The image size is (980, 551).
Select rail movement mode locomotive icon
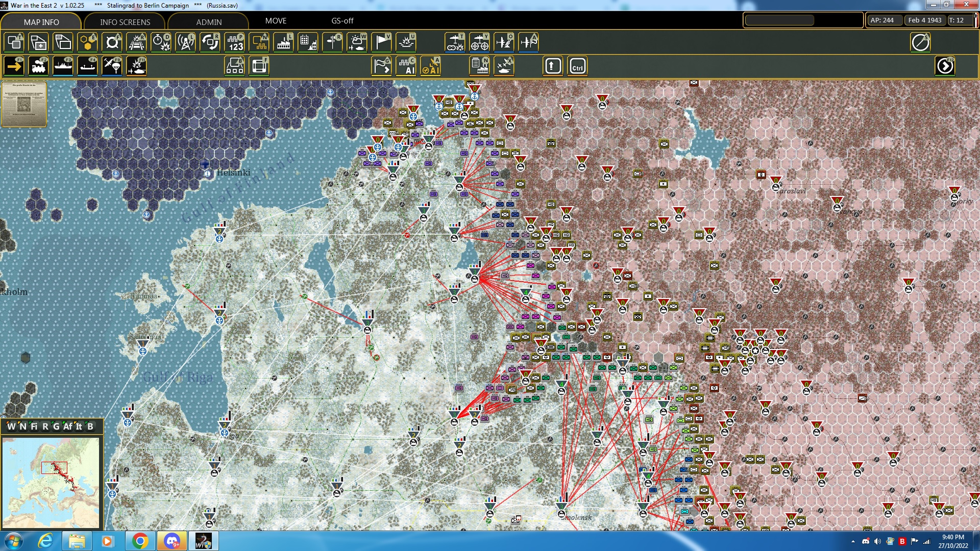pyautogui.click(x=39, y=66)
